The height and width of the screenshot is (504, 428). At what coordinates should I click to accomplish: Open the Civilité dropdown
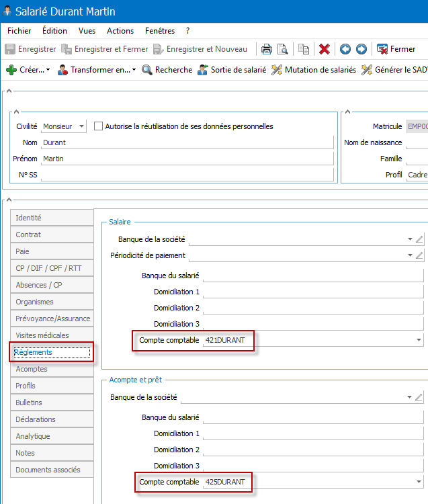click(x=81, y=126)
